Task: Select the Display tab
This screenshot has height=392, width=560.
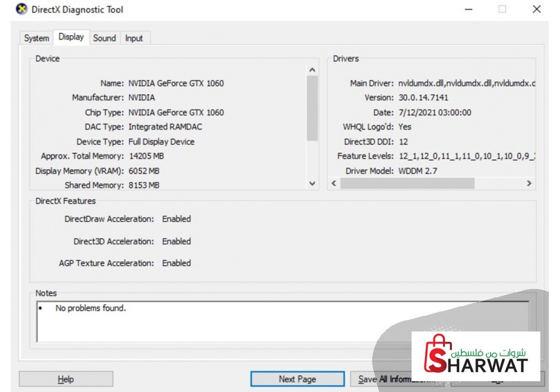Action: [x=71, y=37]
